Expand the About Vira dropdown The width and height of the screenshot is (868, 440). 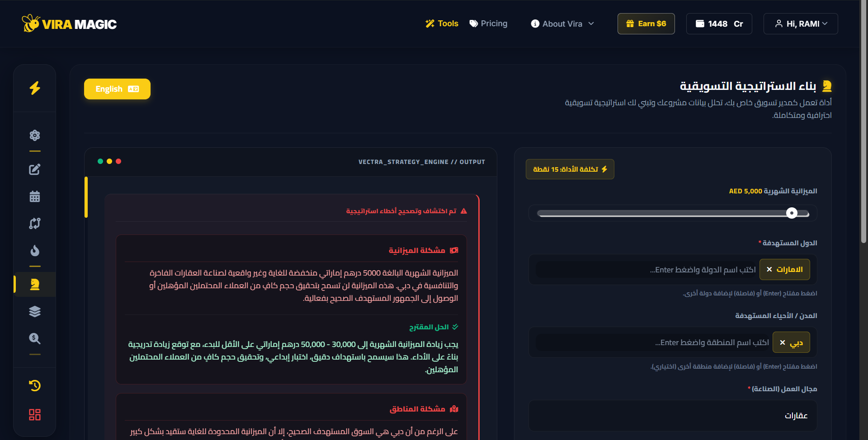click(562, 24)
